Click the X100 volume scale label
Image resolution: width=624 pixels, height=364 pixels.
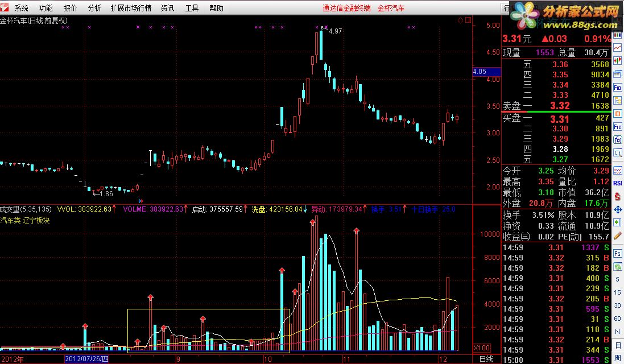click(482, 348)
